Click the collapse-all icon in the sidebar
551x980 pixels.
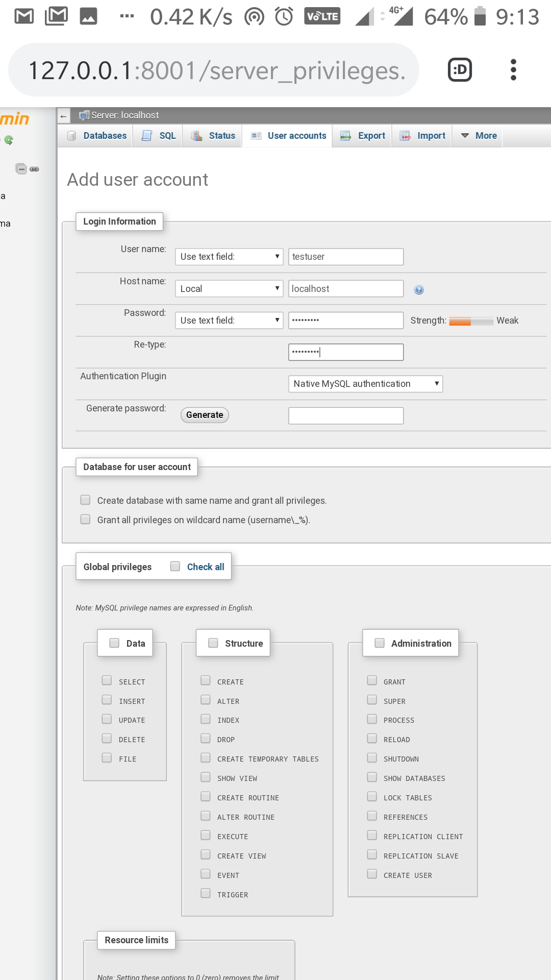point(21,168)
